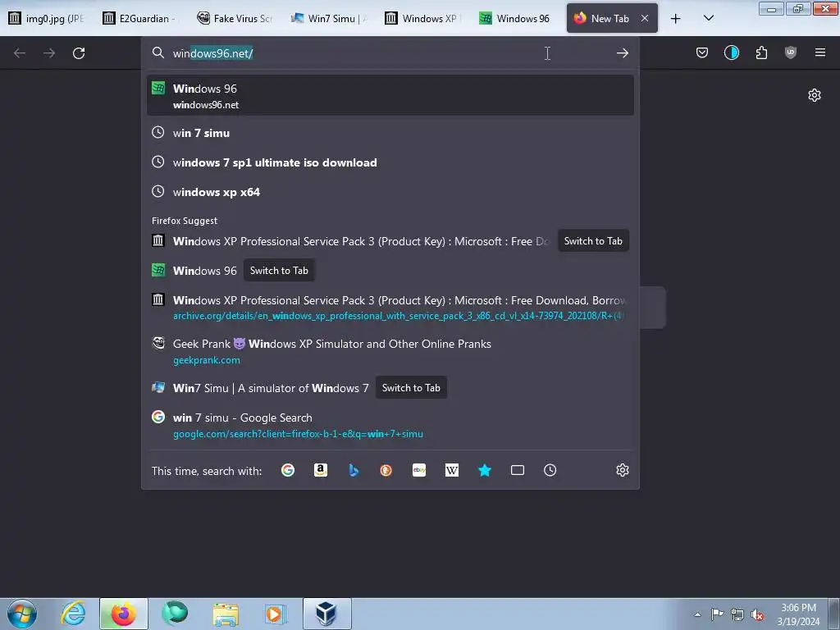Search this time with Google

coord(288,470)
